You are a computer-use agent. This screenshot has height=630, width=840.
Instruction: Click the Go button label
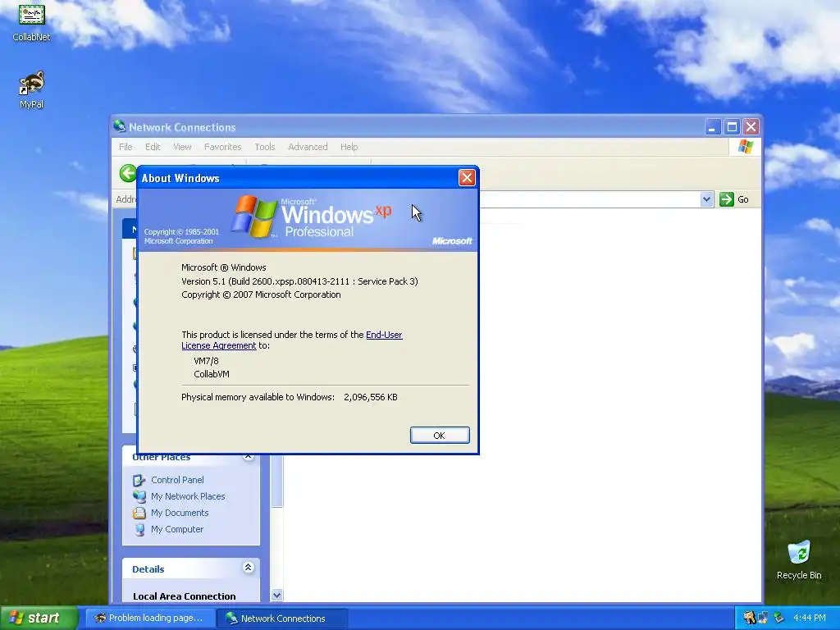(x=743, y=199)
